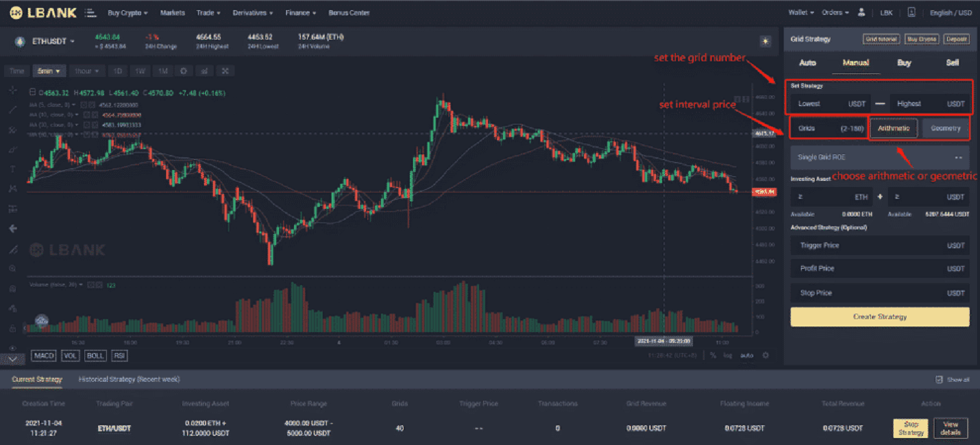Toggle the RSI indicator
The height and width of the screenshot is (445, 980).
click(118, 355)
